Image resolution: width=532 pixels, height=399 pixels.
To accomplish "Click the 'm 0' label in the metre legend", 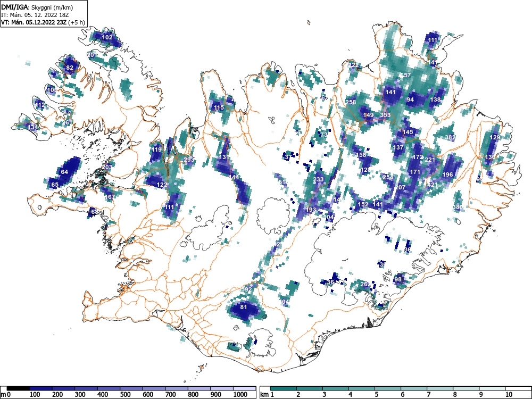I will tap(4, 395).
